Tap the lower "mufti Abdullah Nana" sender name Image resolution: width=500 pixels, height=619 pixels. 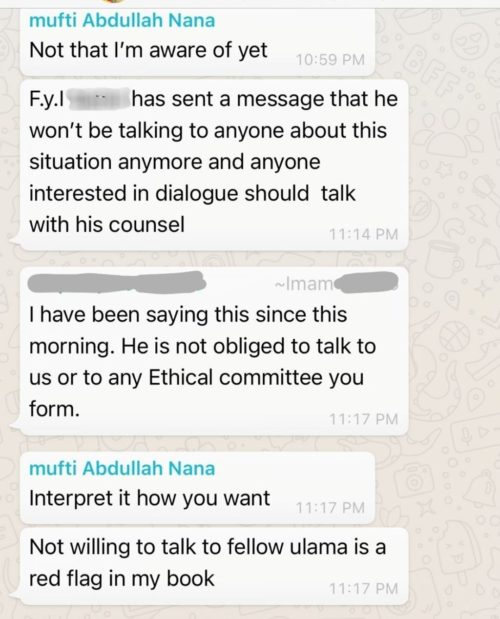pyautogui.click(x=122, y=469)
